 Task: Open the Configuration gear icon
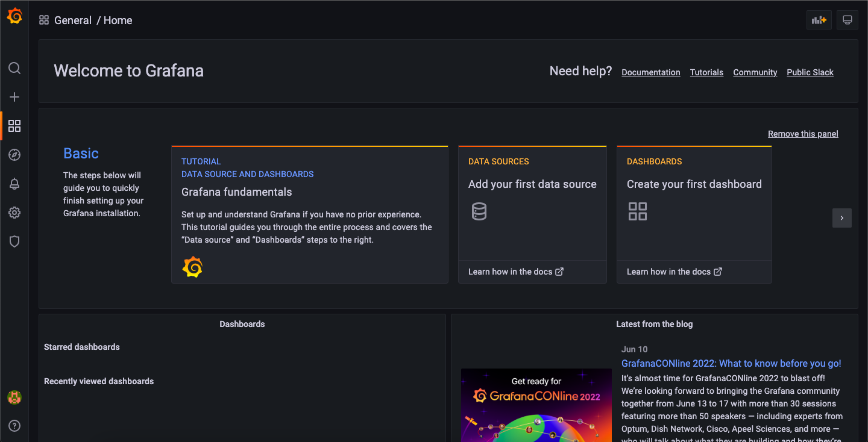14,213
